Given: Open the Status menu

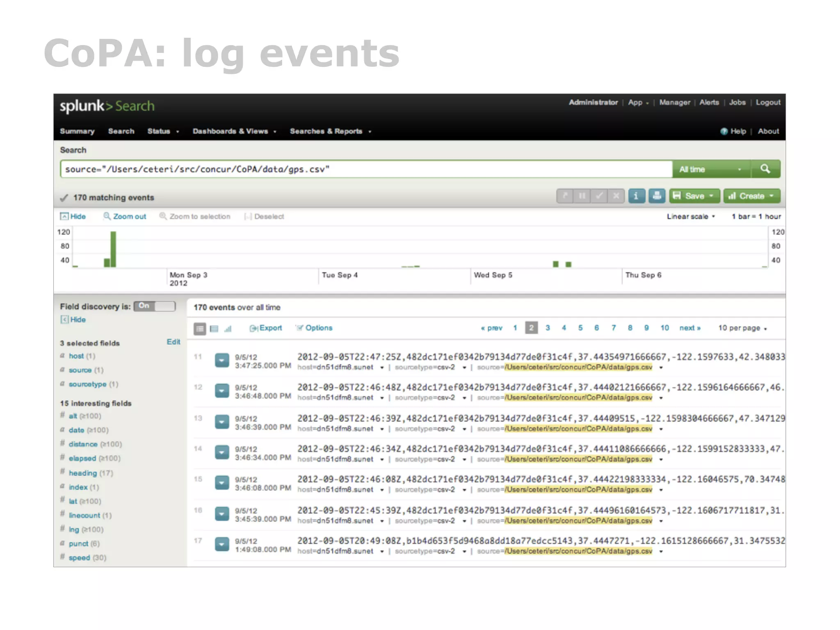Looking at the screenshot, I should 163,131.
